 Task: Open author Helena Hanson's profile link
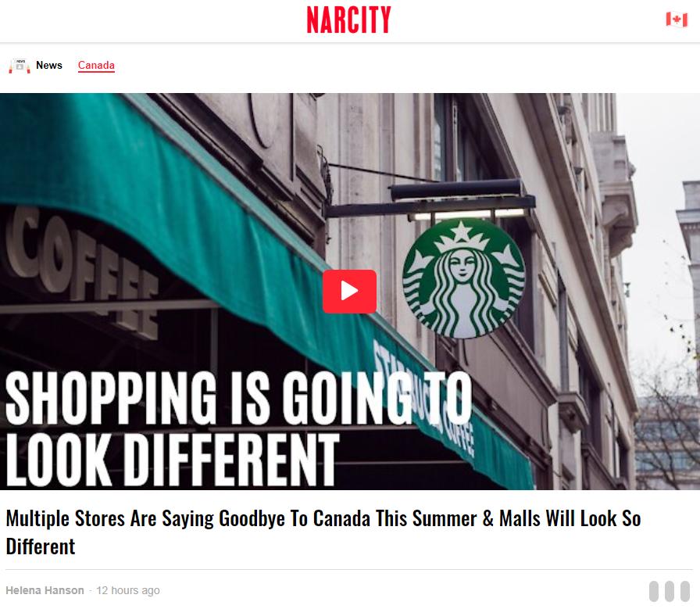pos(45,590)
